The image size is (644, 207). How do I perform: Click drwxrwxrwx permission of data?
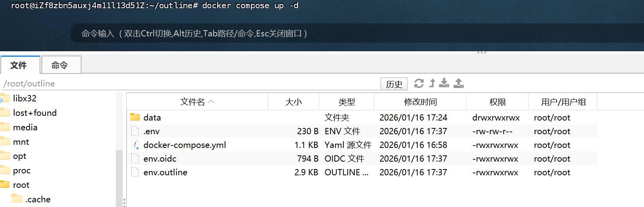tap(496, 117)
